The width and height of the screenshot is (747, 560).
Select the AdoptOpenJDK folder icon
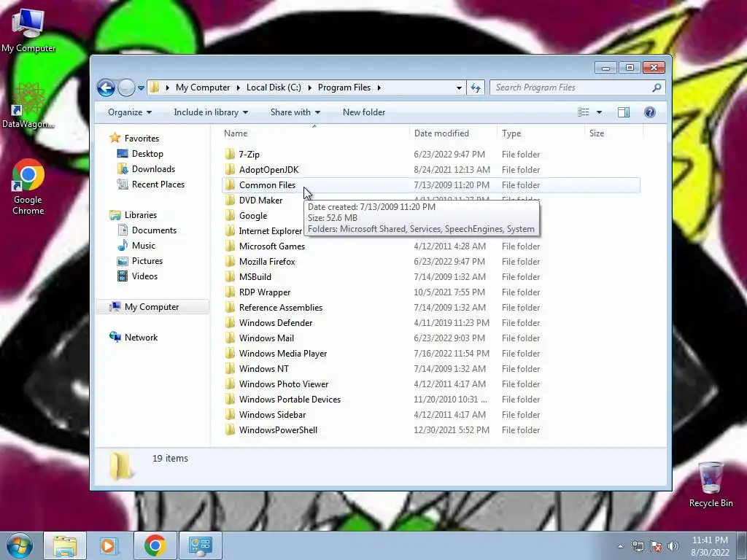230,169
